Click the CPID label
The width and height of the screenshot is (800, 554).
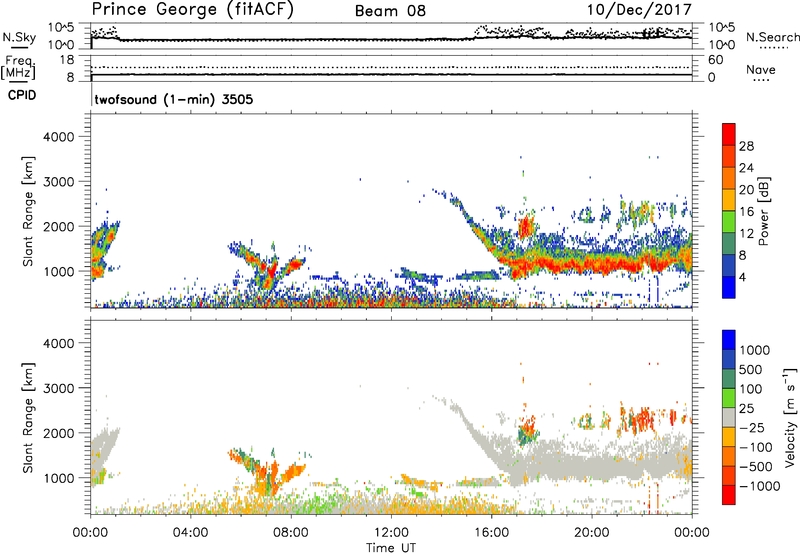point(22,95)
